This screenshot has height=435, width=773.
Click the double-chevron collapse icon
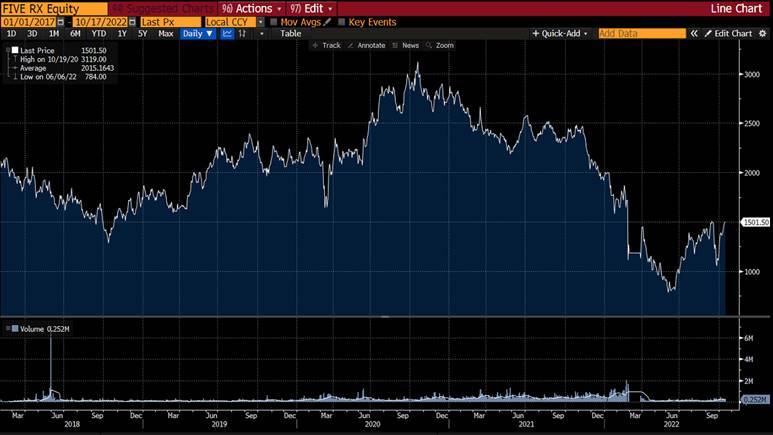point(695,33)
